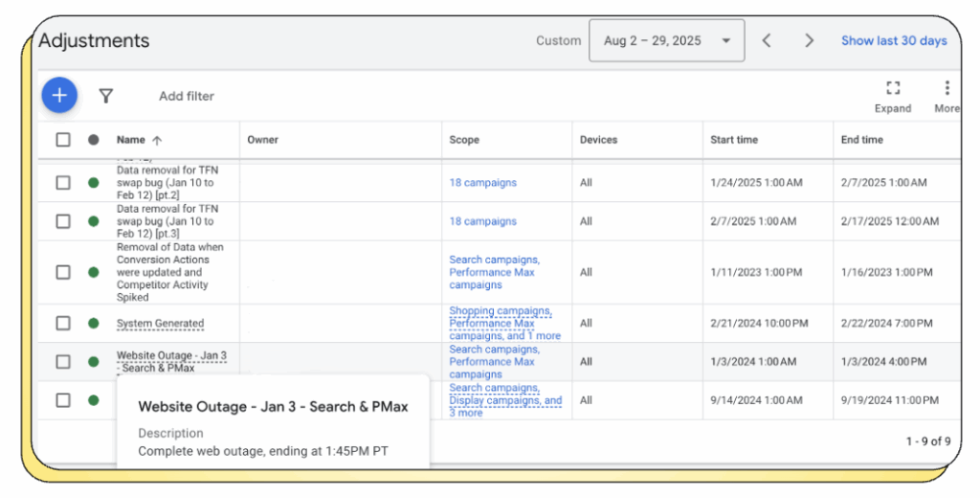
Task: Click the blue plus add adjustment button
Action: coord(59,95)
